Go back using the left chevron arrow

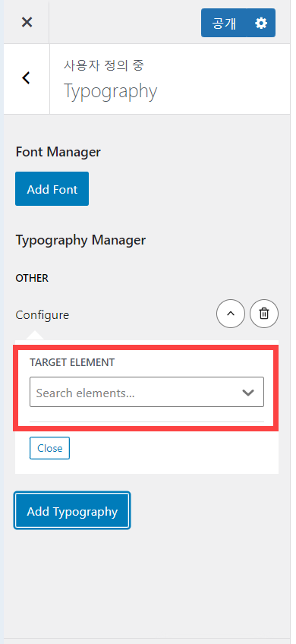click(x=27, y=77)
